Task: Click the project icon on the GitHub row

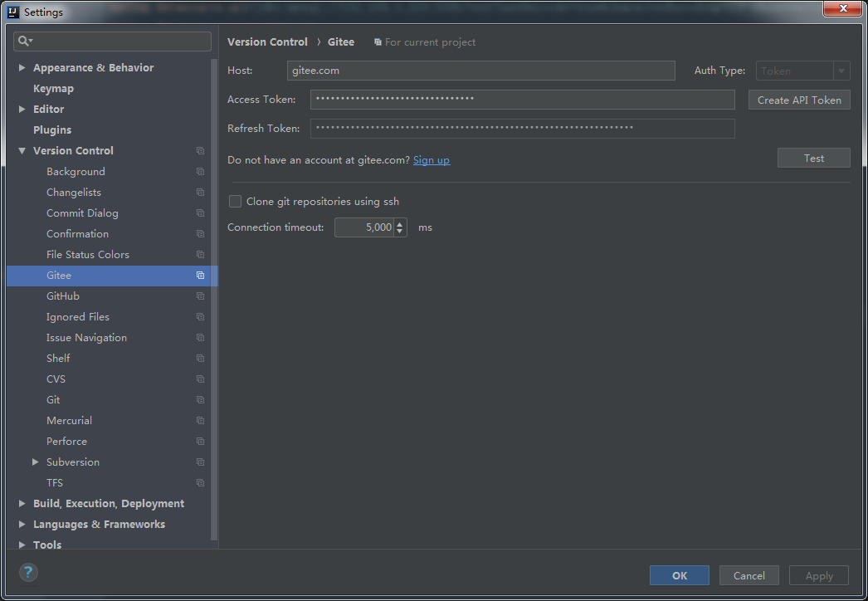Action: 200,296
